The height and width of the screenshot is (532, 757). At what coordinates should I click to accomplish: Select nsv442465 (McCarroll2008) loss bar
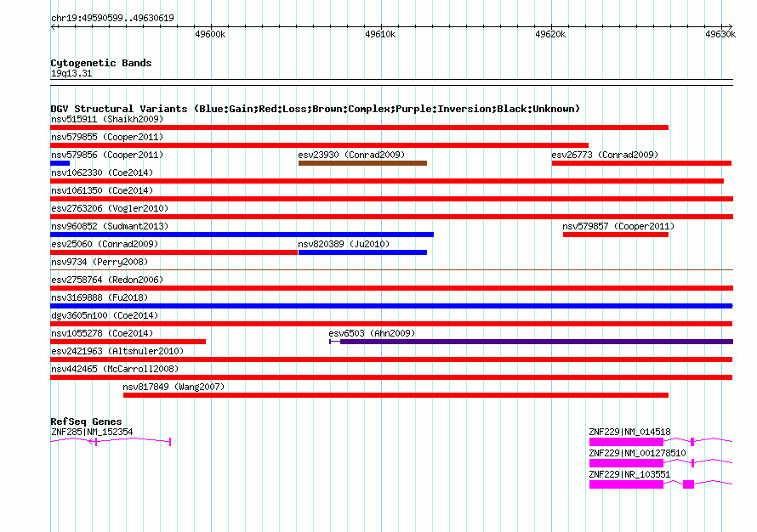pyautogui.click(x=391, y=377)
